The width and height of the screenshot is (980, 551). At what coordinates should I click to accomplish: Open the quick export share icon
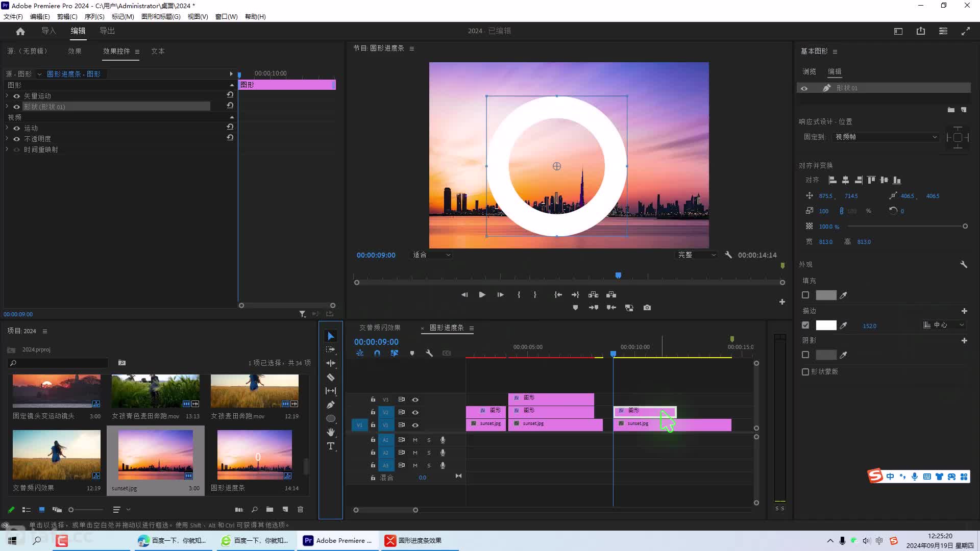(921, 31)
